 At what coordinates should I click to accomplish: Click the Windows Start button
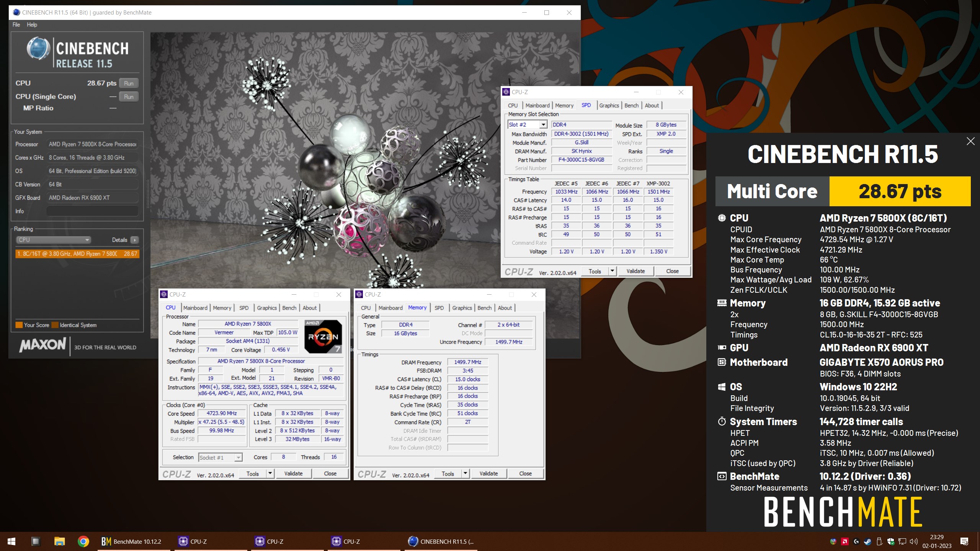pos(11,541)
